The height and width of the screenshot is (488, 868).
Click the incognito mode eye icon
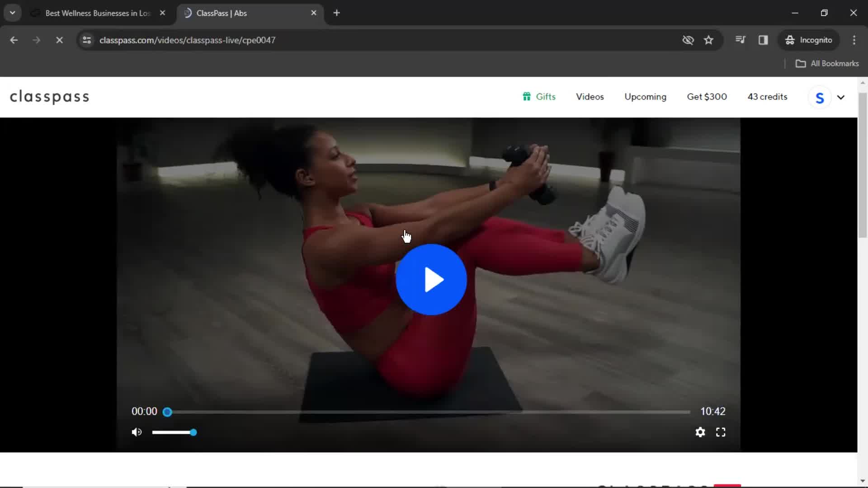[688, 40]
